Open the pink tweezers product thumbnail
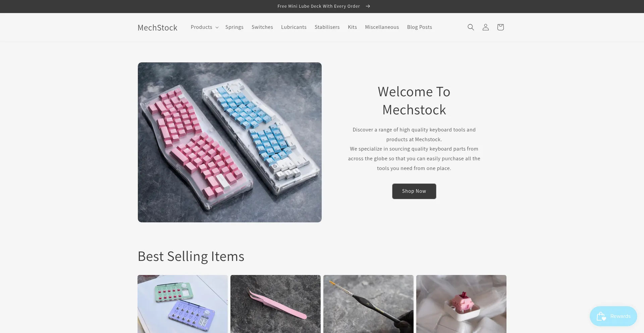The image size is (644, 333). pos(275,304)
